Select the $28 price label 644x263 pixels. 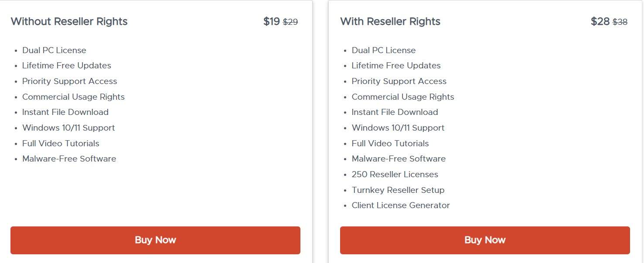coord(600,21)
